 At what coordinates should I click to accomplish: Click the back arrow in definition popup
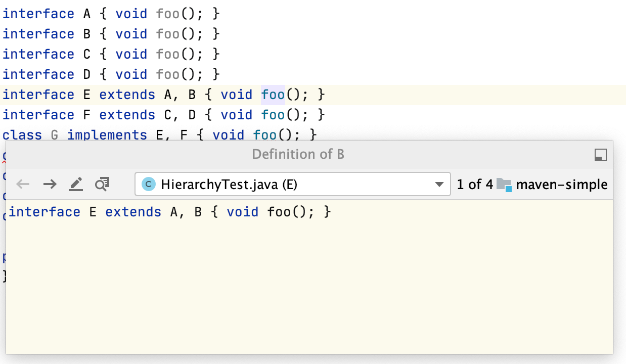click(x=23, y=185)
